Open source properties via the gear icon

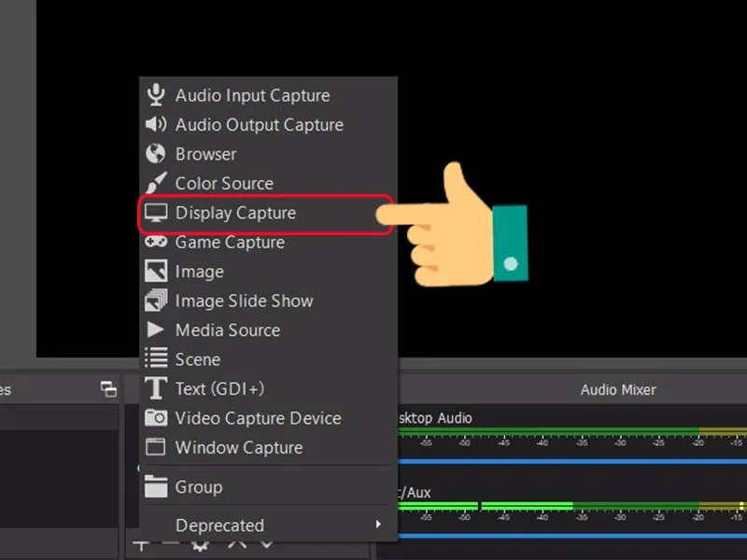coord(201,544)
